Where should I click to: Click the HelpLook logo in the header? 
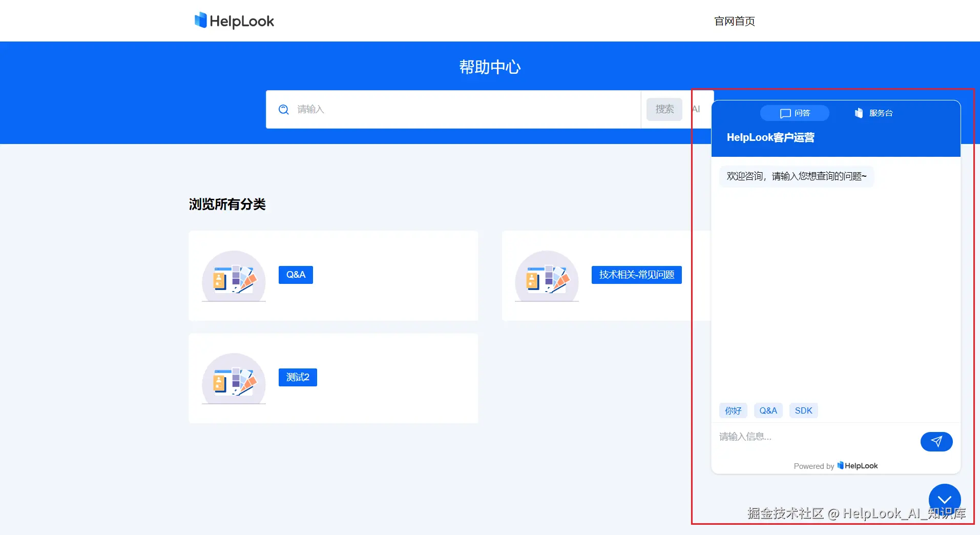click(x=234, y=20)
